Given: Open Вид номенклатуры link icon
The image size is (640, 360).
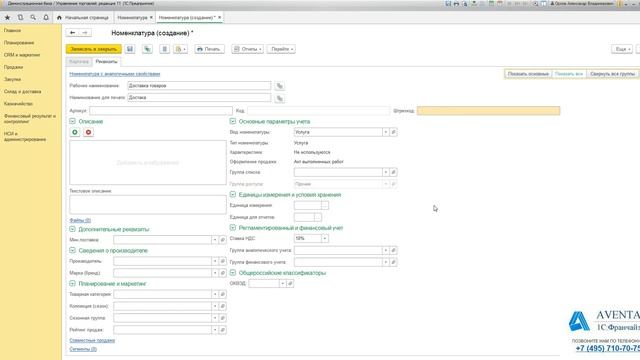Looking at the screenshot, I should pos(393,132).
